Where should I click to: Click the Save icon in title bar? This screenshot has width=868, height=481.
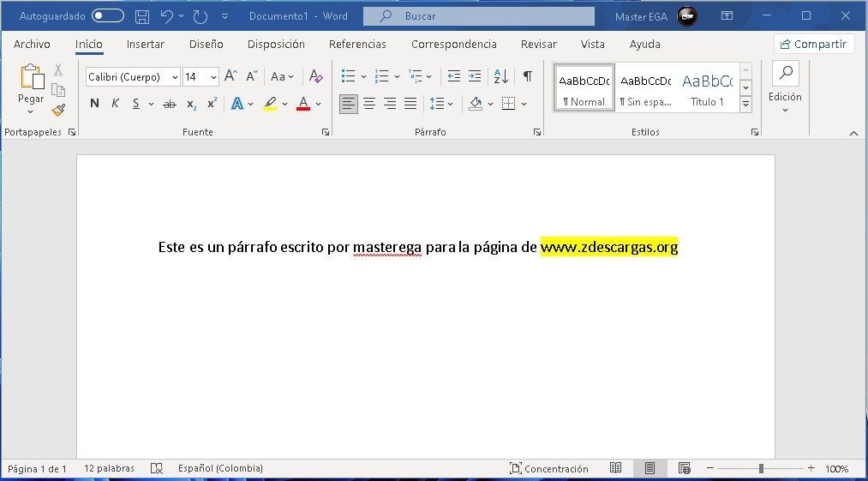[142, 16]
